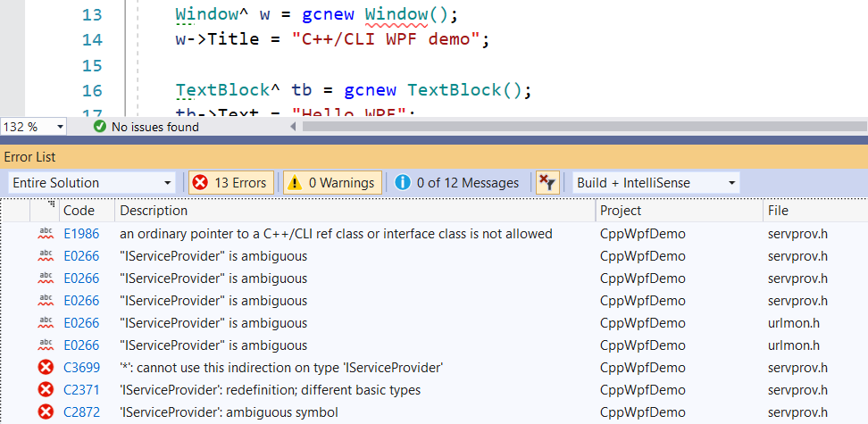Open the first E0266 error code link
Image resolution: width=868 pixels, height=424 pixels.
(x=81, y=256)
